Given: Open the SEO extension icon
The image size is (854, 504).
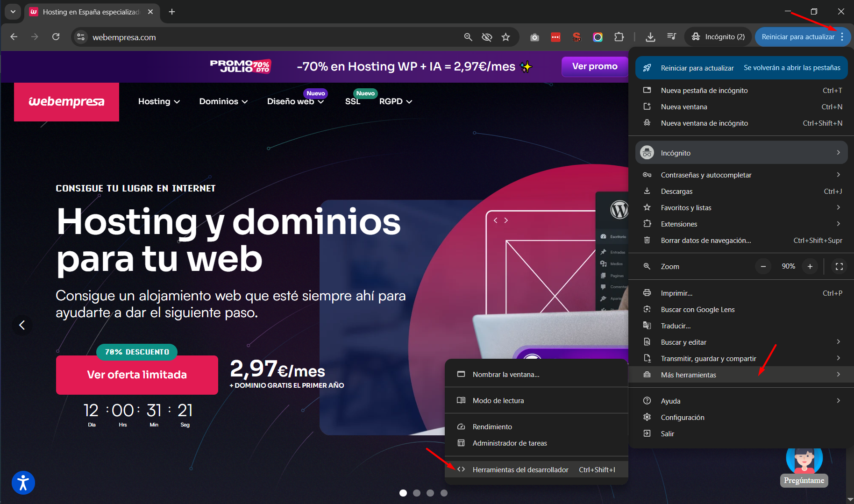Looking at the screenshot, I should coord(576,37).
